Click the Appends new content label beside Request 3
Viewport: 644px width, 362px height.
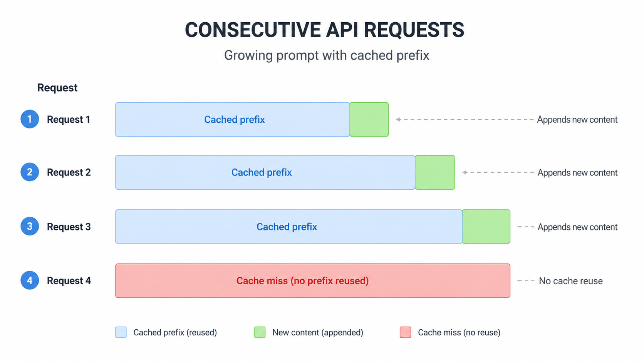click(x=577, y=227)
